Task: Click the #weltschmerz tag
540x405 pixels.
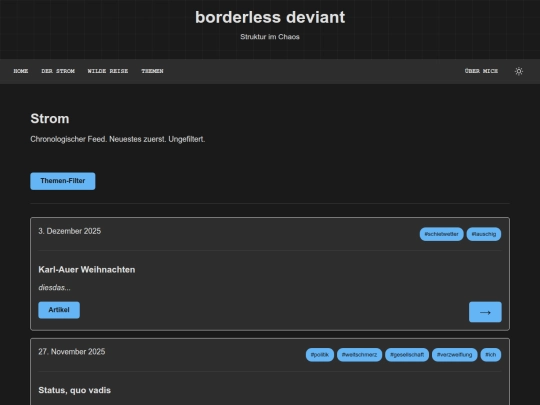Action: (x=359, y=355)
